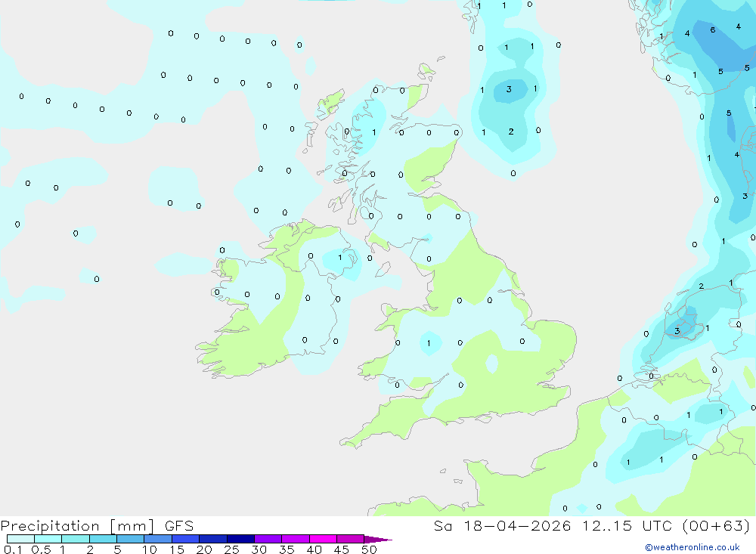Image resolution: width=756 pixels, height=554 pixels.
Task: Click the 40–45 mm magenta legend swatch
Action: 323,539
